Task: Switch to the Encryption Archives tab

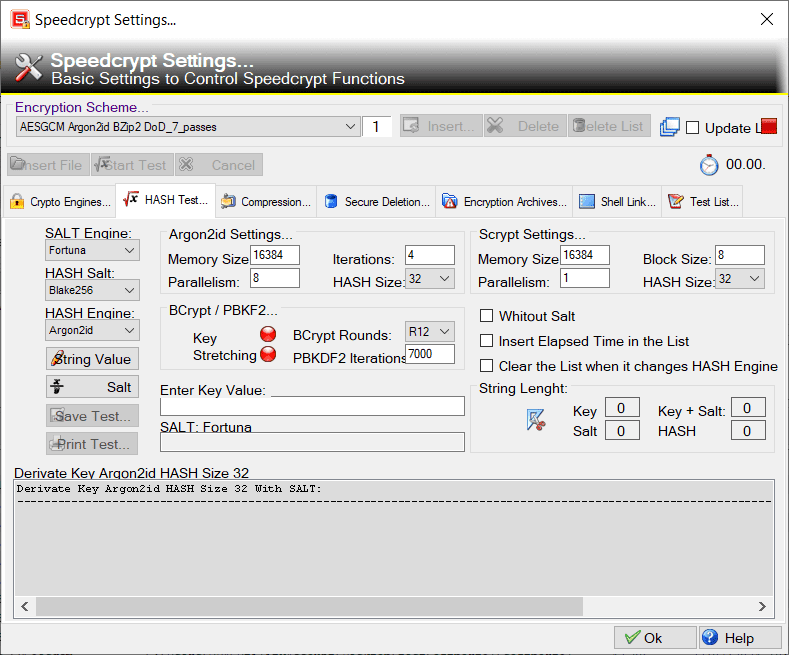Action: point(505,202)
